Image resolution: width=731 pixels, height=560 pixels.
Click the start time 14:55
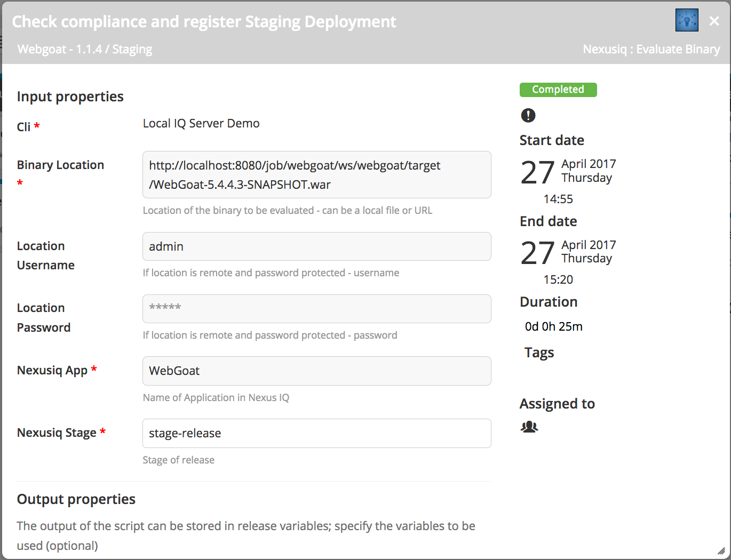click(558, 199)
